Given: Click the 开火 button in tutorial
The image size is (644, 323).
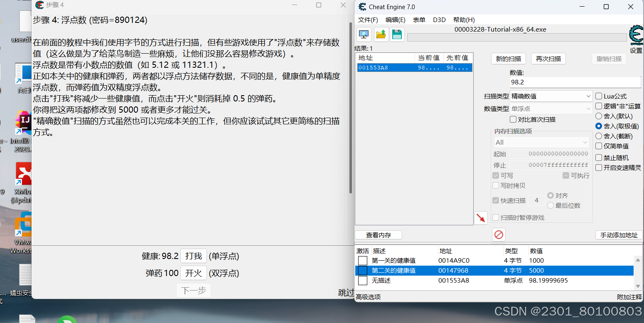Looking at the screenshot, I should [194, 273].
